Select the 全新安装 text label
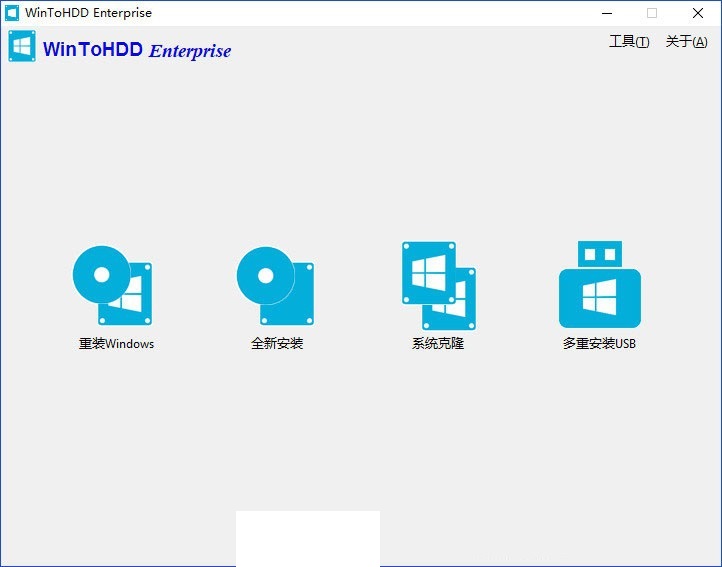Screen dimensions: 722x567 click(277, 343)
